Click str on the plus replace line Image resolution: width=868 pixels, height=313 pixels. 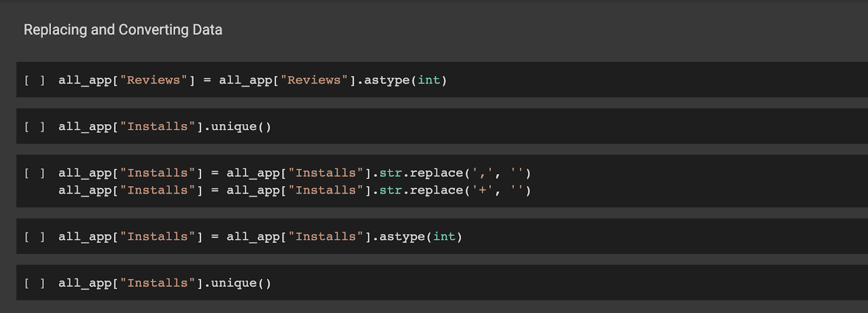tap(390, 190)
